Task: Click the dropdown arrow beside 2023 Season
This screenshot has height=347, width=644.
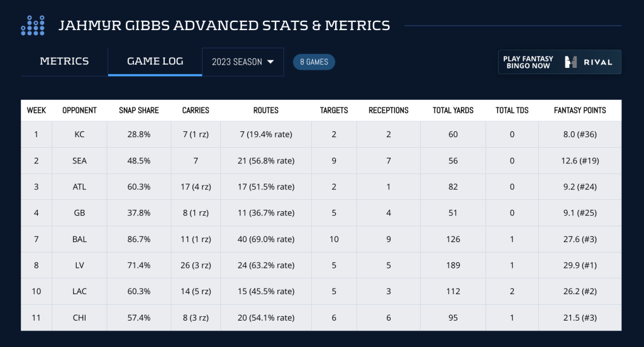Action: click(x=271, y=62)
